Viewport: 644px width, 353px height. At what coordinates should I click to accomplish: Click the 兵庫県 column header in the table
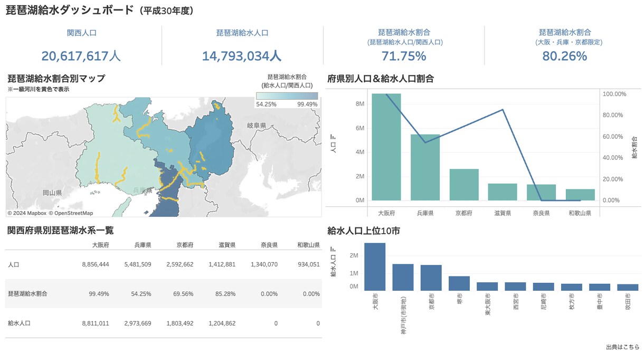pos(143,245)
